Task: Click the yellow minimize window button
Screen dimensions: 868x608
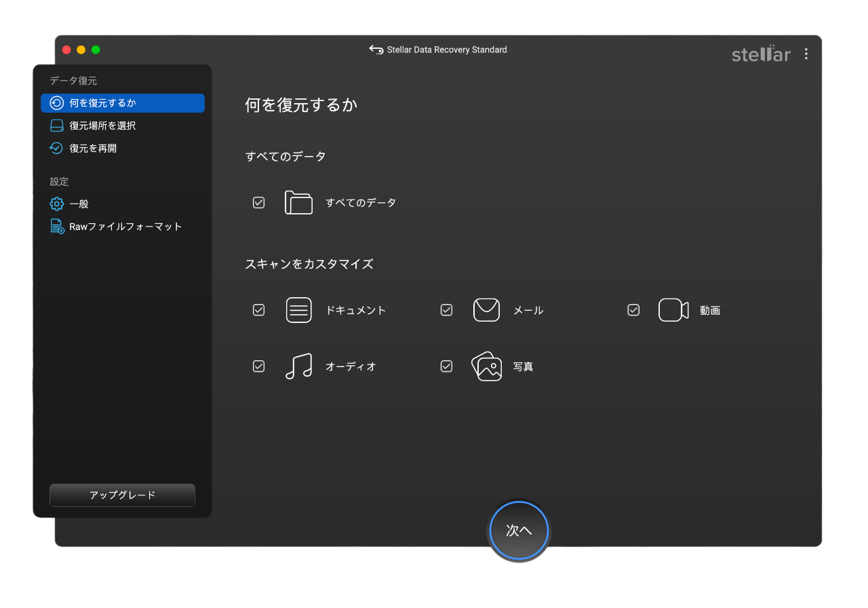Action: [x=81, y=50]
